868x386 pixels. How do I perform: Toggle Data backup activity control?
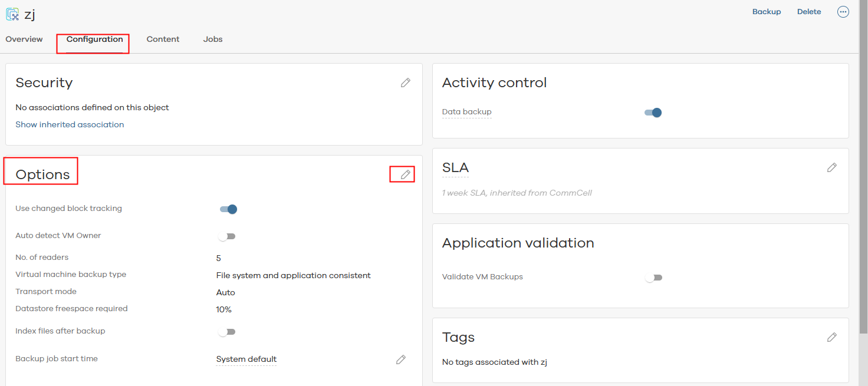[653, 113]
